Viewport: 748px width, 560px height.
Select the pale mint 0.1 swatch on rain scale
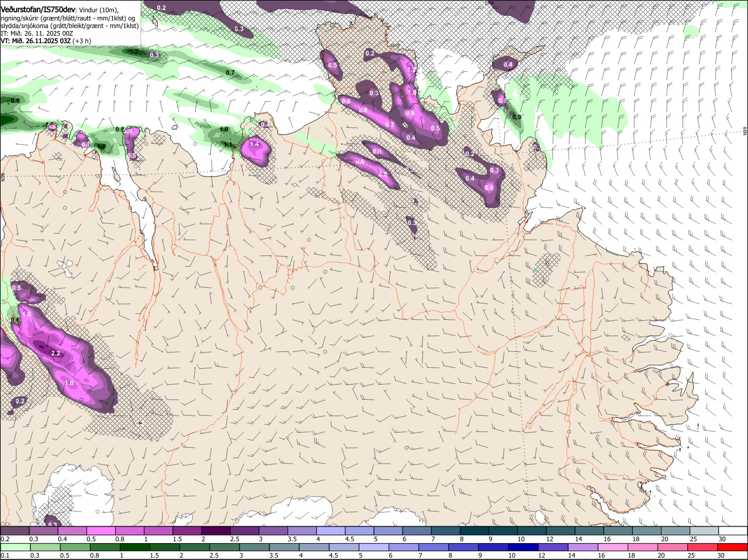pyautogui.click(x=15, y=547)
